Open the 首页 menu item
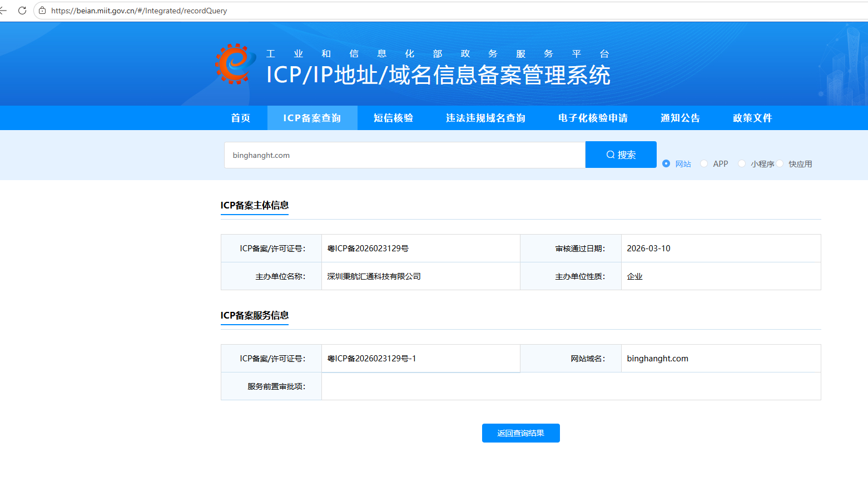 coord(240,117)
